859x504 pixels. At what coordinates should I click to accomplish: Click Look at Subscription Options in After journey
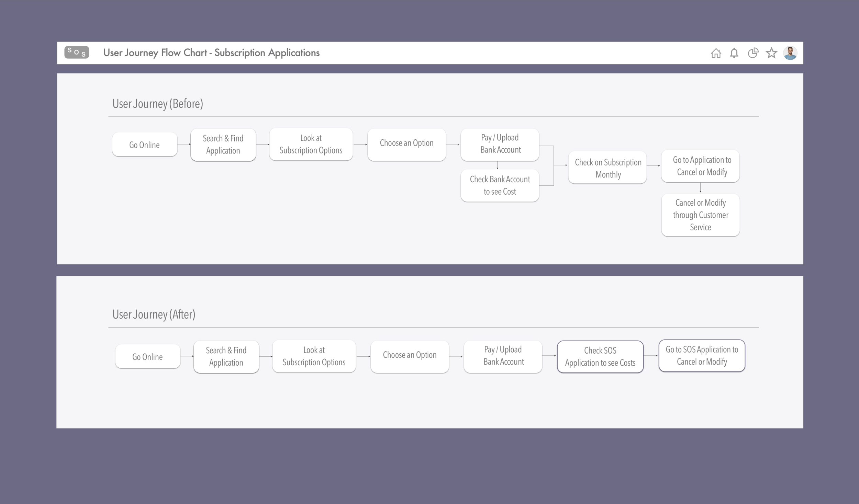pos(314,356)
